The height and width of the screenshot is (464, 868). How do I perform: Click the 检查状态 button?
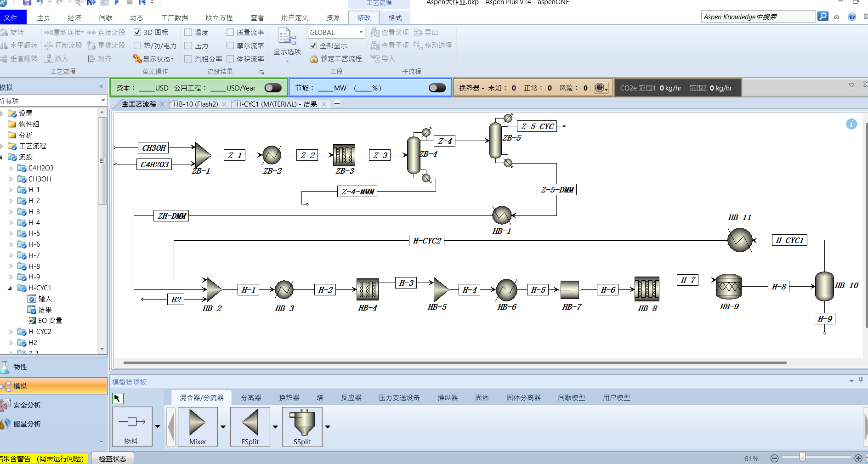pos(113,458)
